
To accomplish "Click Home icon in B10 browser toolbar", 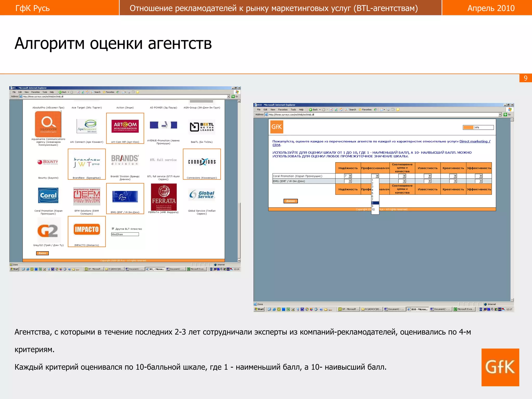I will pos(341,110).
